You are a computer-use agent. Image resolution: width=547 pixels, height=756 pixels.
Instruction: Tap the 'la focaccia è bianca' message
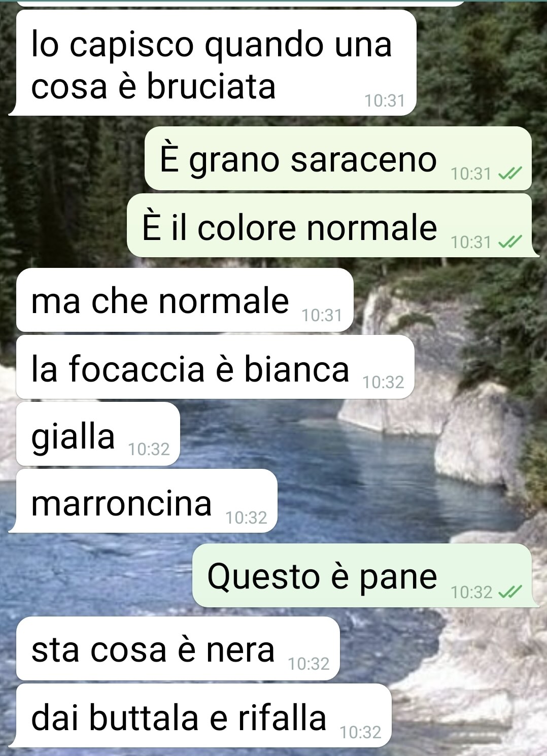click(215, 367)
